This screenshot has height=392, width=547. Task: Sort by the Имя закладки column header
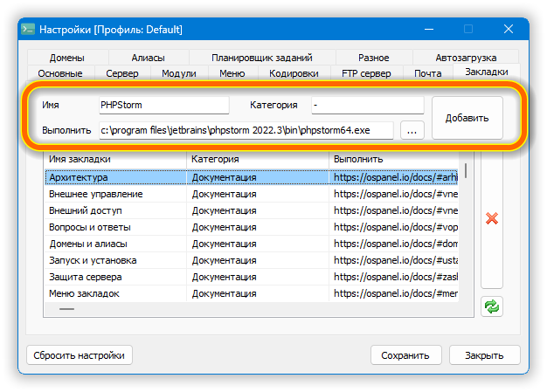click(115, 160)
